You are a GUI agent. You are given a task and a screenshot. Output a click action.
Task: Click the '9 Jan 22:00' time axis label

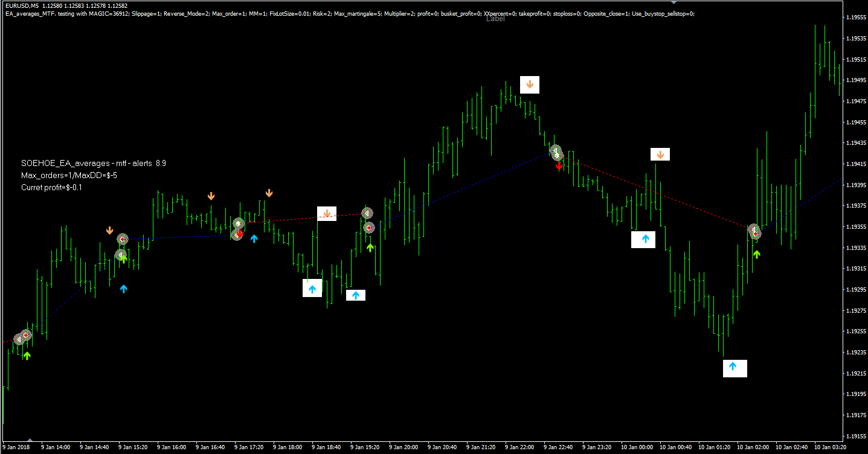tap(519, 447)
